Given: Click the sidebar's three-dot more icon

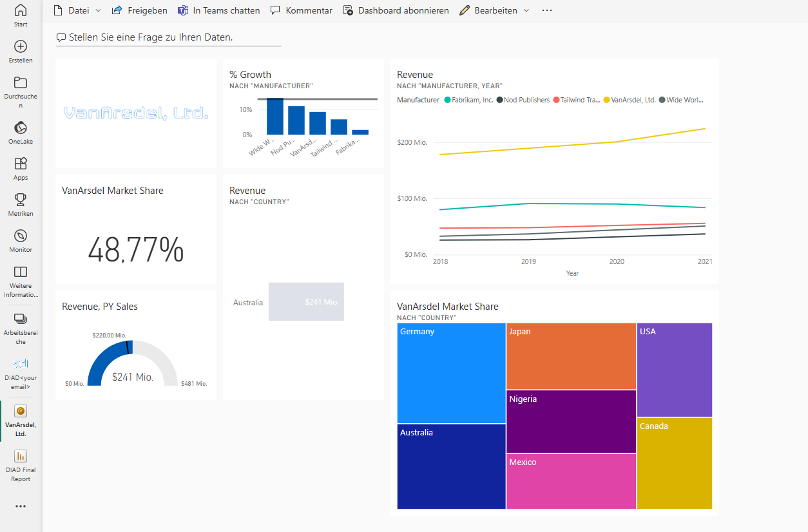Looking at the screenshot, I should pos(21,506).
